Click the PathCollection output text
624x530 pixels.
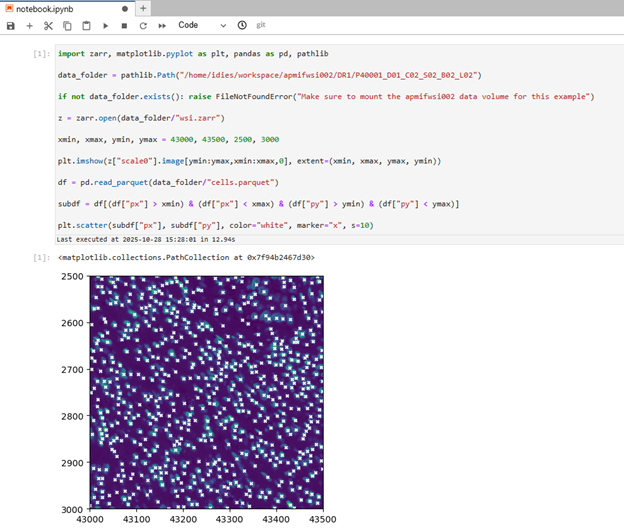click(x=186, y=257)
